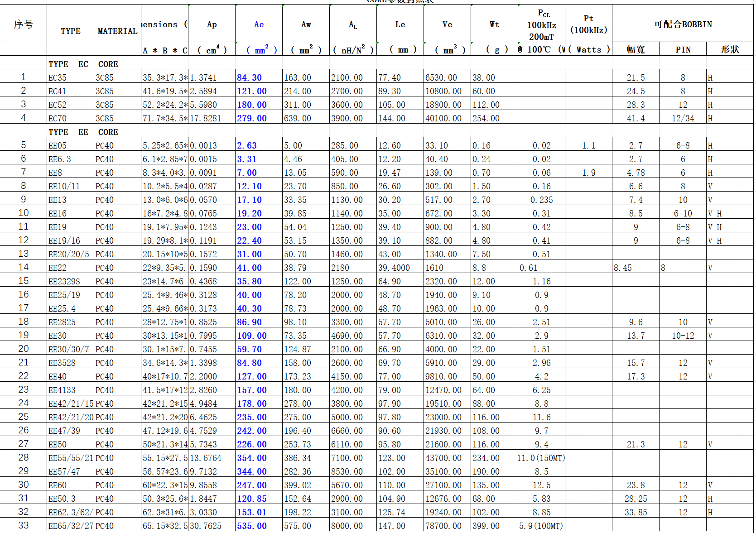Image resolution: width=756 pixels, height=533 pixels.
Task: Click Ae value '153.01' for EE62.3/62
Action: click(x=259, y=512)
